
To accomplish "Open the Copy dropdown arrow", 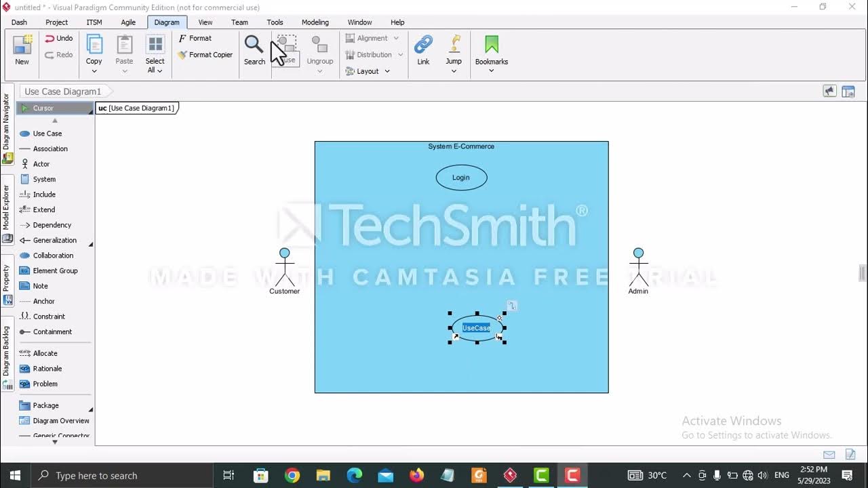I will point(94,71).
